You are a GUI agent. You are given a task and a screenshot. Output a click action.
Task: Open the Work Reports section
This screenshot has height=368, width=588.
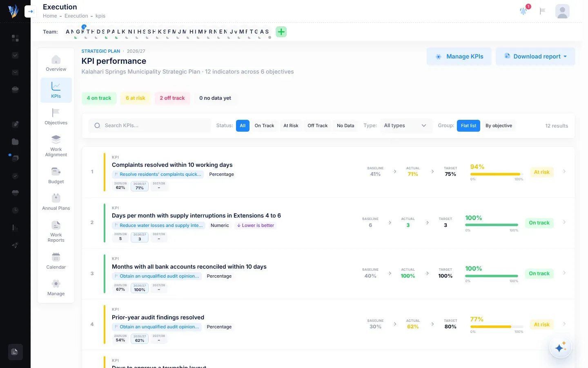click(x=56, y=232)
